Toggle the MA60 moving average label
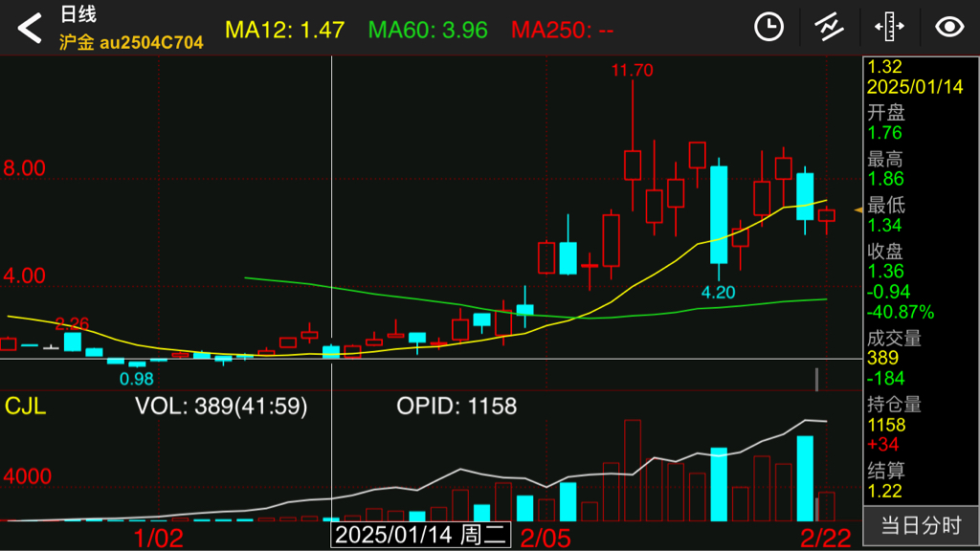Image resolution: width=980 pixels, height=551 pixels. pos(428,30)
